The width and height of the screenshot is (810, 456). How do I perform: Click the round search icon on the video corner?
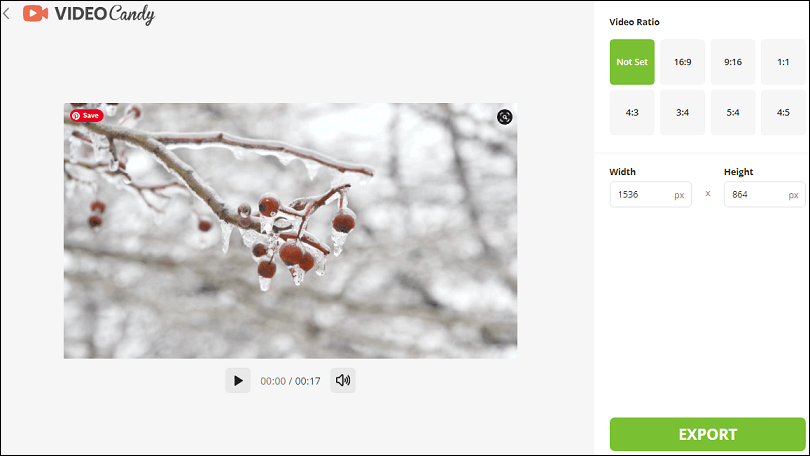pyautogui.click(x=505, y=117)
